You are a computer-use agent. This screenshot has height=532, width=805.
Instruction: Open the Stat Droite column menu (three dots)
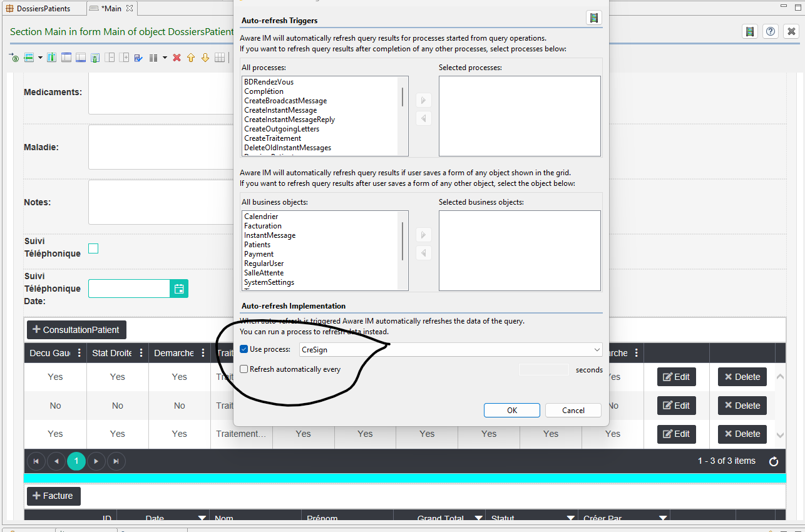[141, 353]
